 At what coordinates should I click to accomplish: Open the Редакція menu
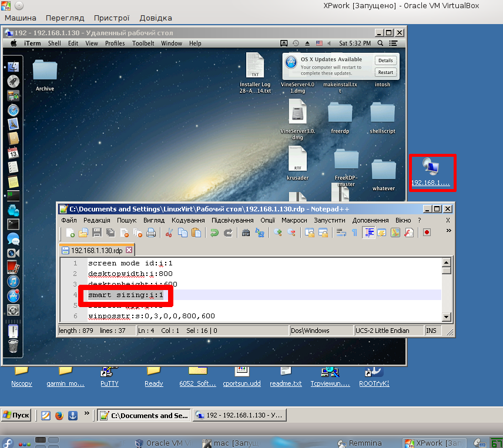pos(97,220)
